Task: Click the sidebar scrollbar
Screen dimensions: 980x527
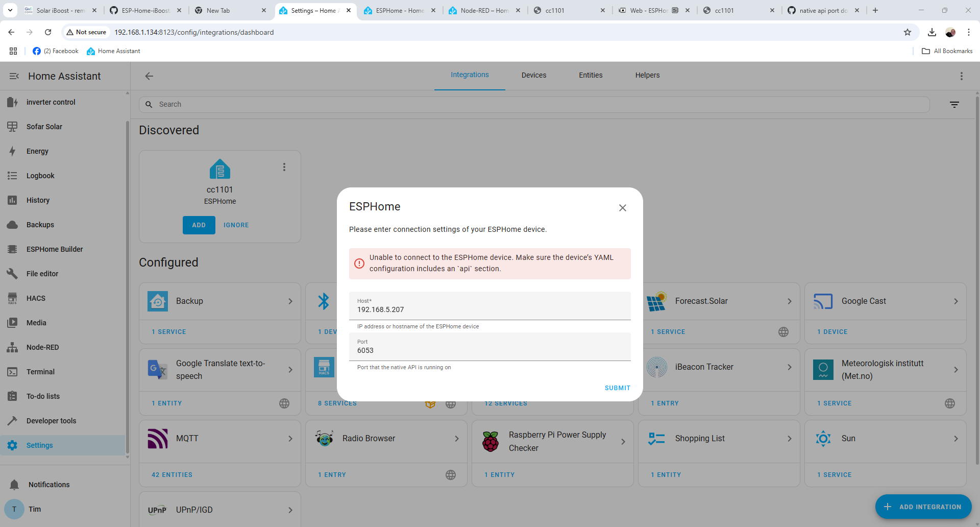Action: (x=128, y=286)
